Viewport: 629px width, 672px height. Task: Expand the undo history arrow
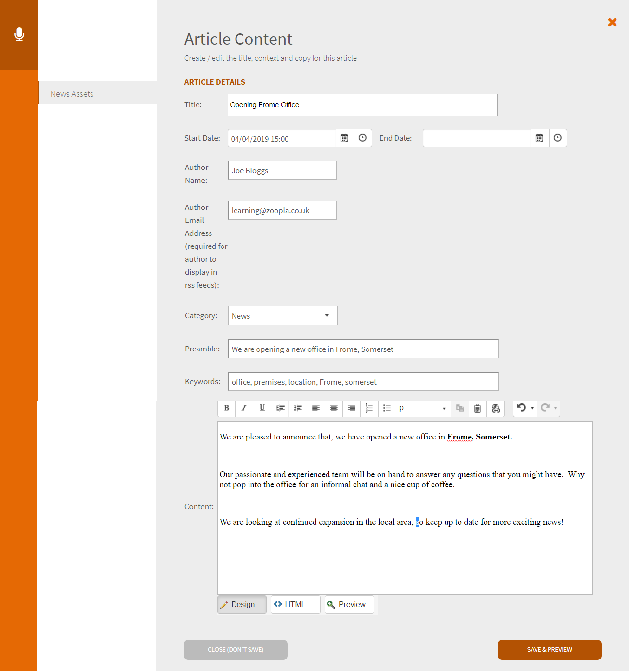coord(532,408)
